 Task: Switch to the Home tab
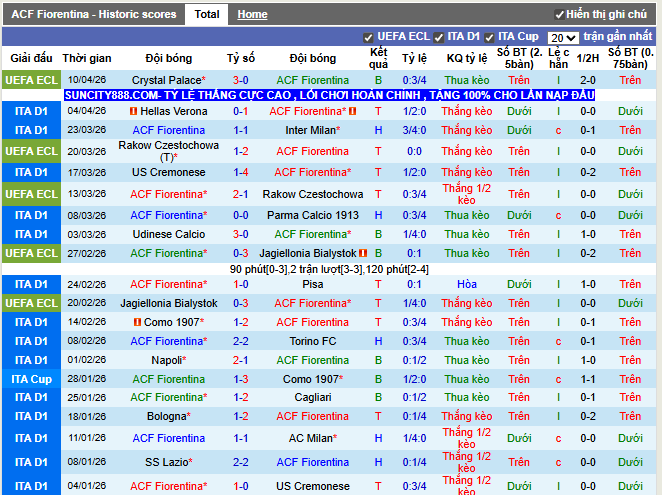click(252, 15)
